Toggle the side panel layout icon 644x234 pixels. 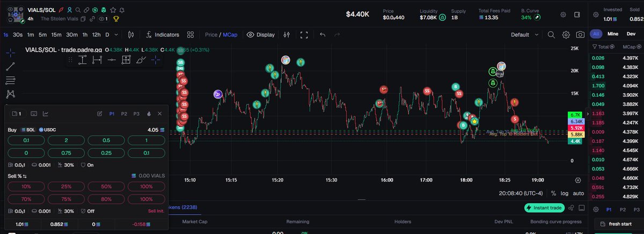tap(577, 14)
